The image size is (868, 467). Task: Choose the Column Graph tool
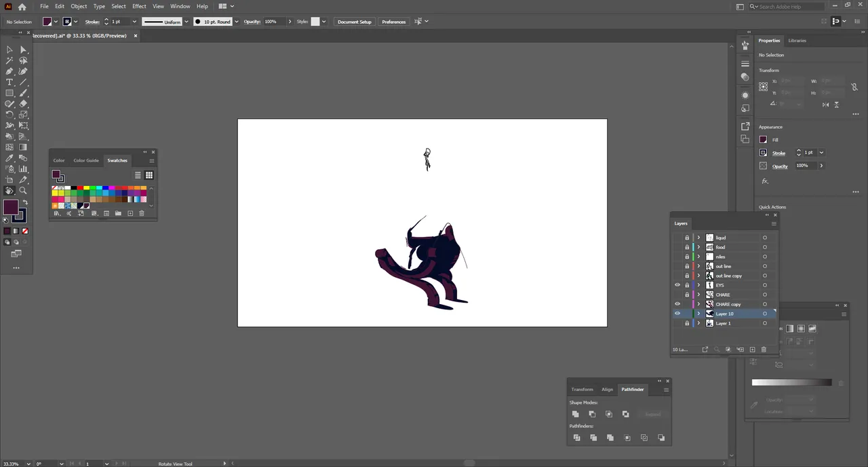coord(23,169)
